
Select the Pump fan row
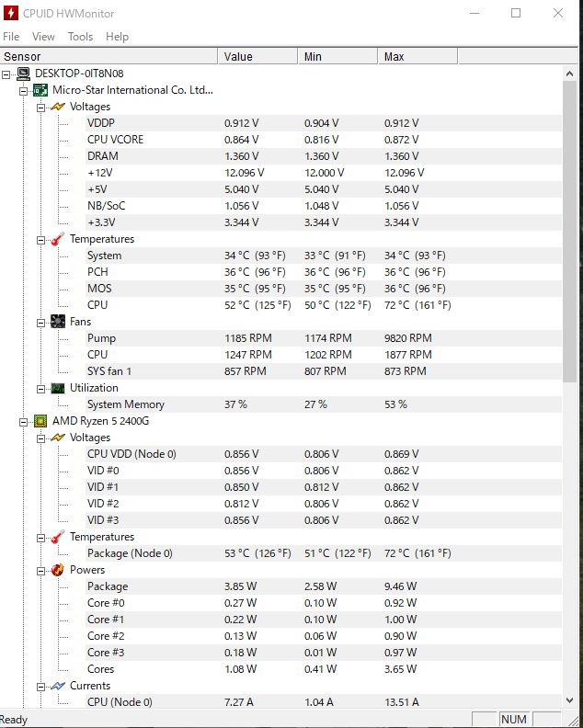(324, 338)
